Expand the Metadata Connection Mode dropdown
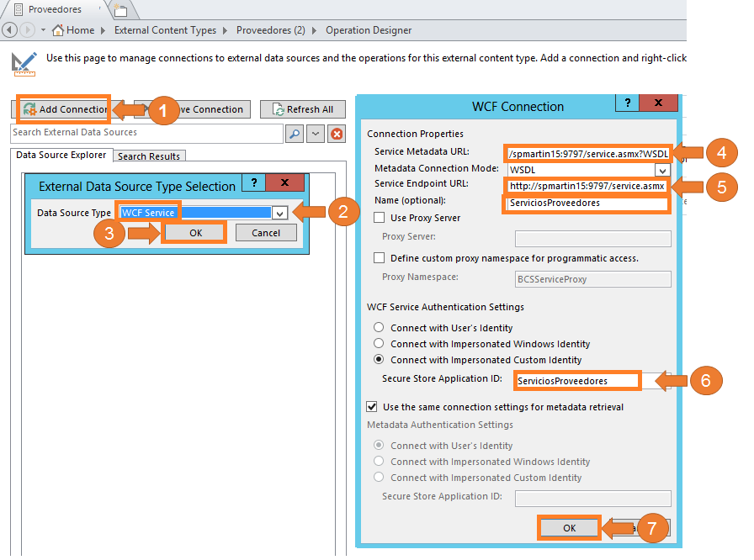Screen dimensions: 754x560 point(662,170)
